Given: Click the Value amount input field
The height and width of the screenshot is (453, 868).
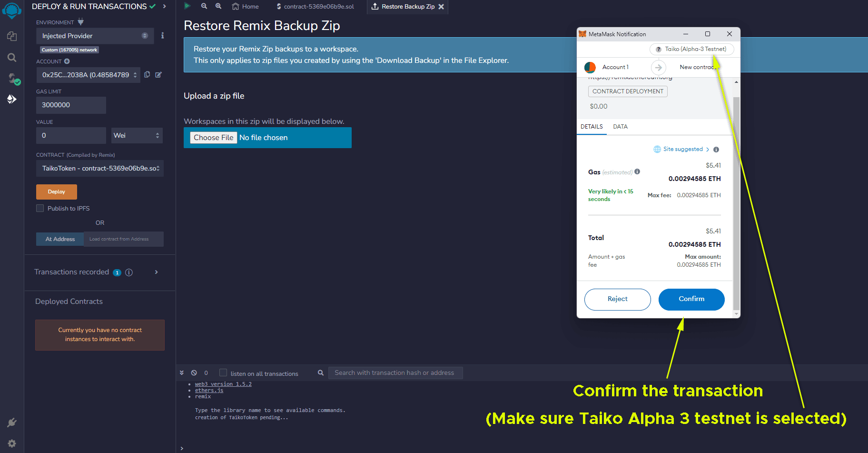Looking at the screenshot, I should point(71,135).
